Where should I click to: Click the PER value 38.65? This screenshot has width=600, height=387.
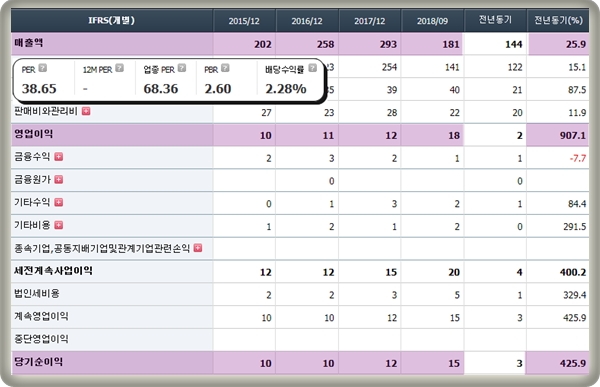click(39, 88)
